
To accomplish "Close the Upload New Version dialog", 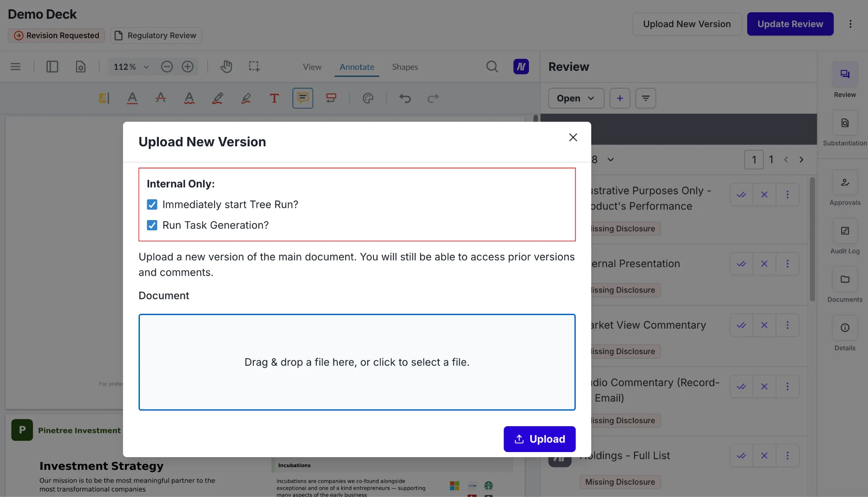I will pos(573,137).
